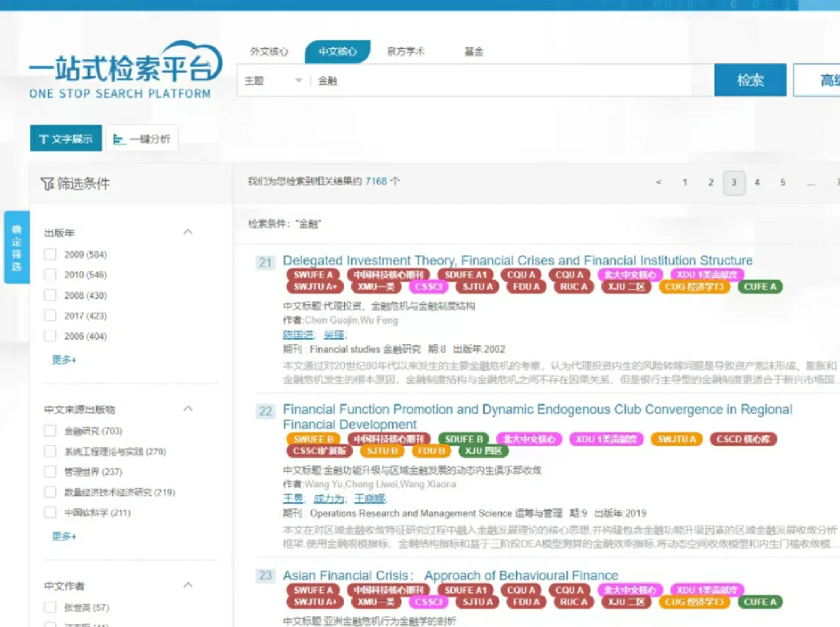Viewport: 840px width, 627px height.
Task: Click the CSSCI badge on result 21
Action: point(428,286)
